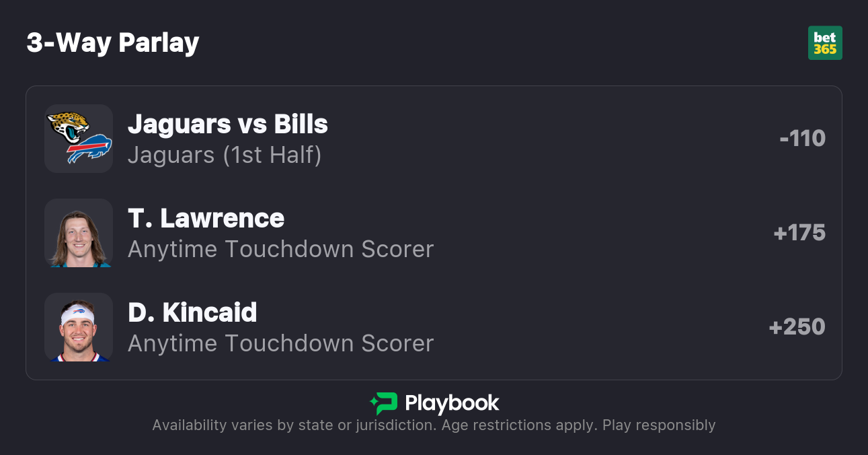
Task: Click the 3-Way Parlay heading
Action: coord(113,42)
